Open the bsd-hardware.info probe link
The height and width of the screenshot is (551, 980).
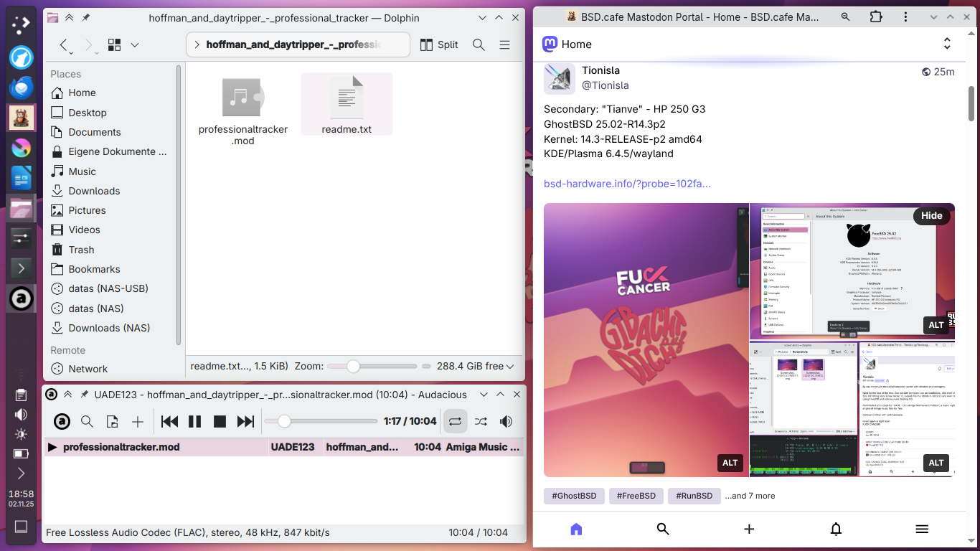627,184
